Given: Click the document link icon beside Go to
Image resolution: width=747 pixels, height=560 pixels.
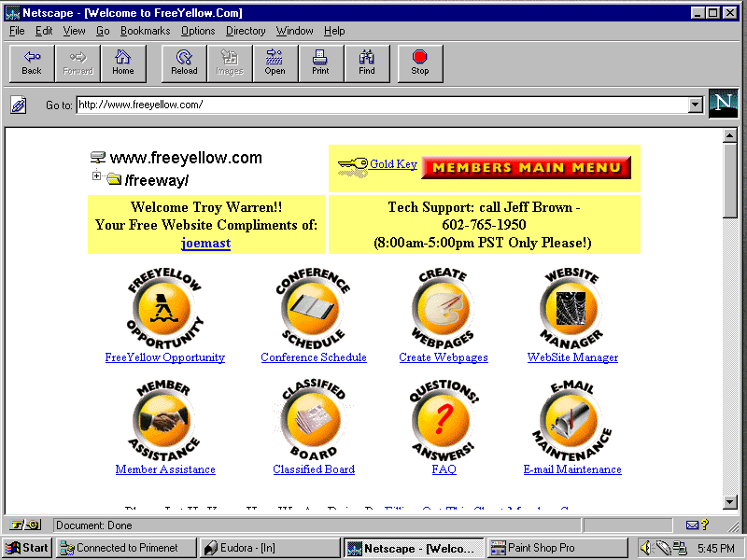Looking at the screenshot, I should [x=19, y=105].
